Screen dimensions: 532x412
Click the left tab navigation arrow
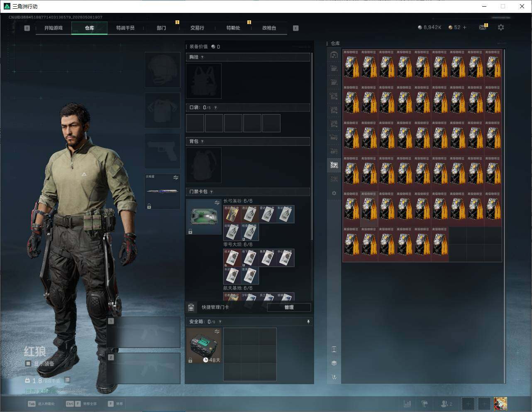pyautogui.click(x=27, y=28)
